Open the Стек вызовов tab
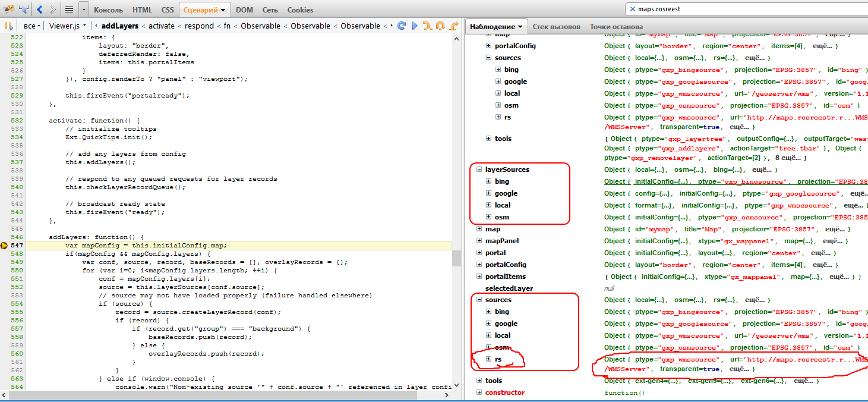 [556, 27]
